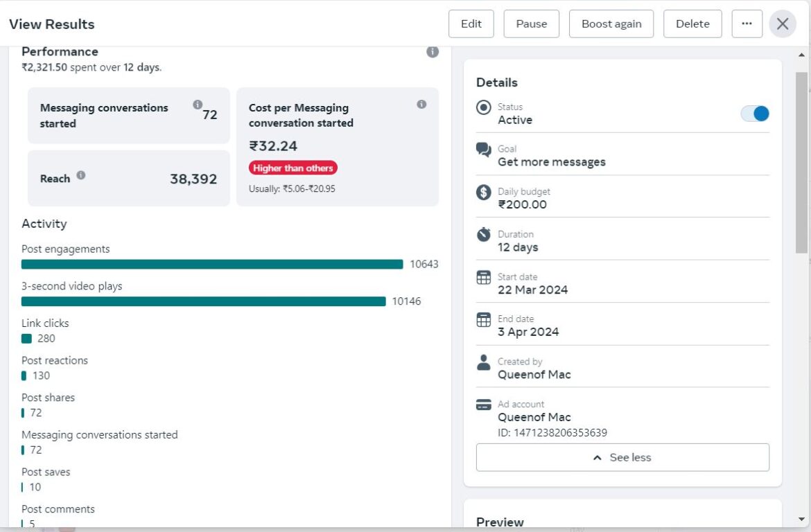Screen dimensions: 811x532
Task: Turn off the Active status toggle
Action: click(x=754, y=114)
